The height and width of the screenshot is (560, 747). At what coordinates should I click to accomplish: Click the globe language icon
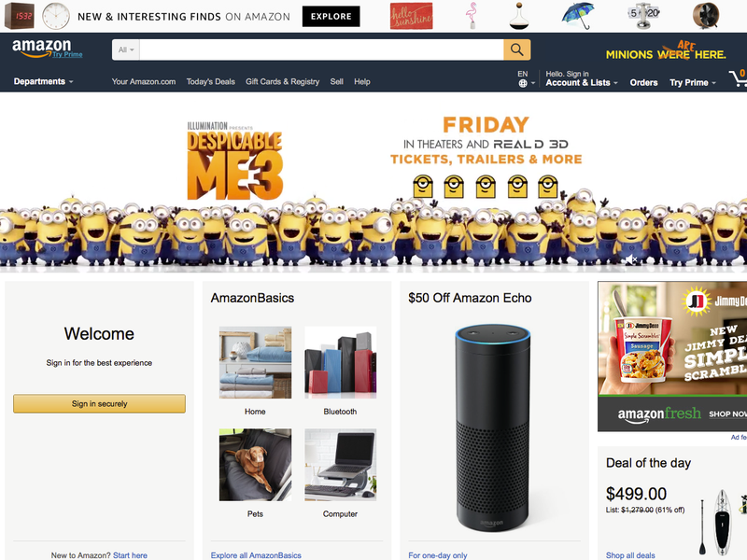pyautogui.click(x=523, y=83)
